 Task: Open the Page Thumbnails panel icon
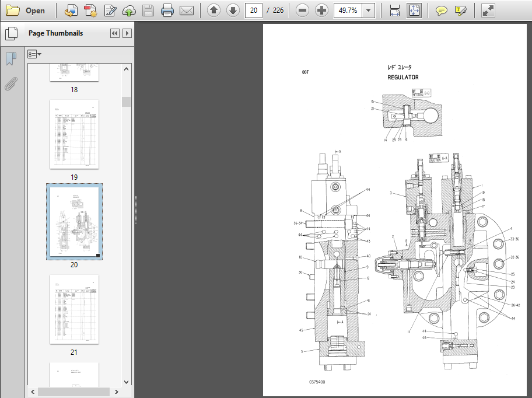tap(12, 34)
